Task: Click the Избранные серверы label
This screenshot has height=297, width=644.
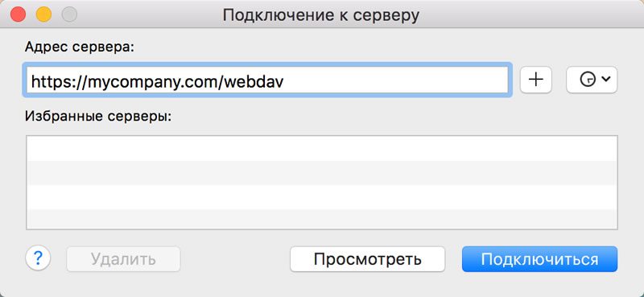Action: (97, 117)
